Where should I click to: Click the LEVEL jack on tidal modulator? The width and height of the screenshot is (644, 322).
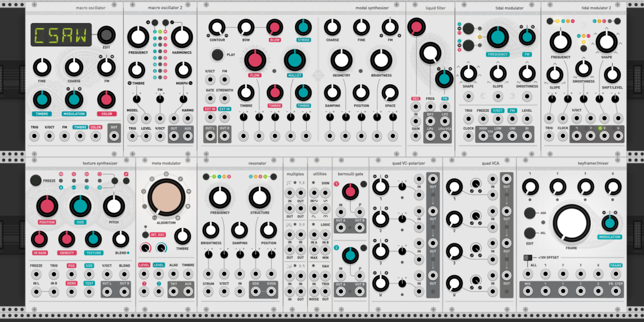click(x=527, y=119)
